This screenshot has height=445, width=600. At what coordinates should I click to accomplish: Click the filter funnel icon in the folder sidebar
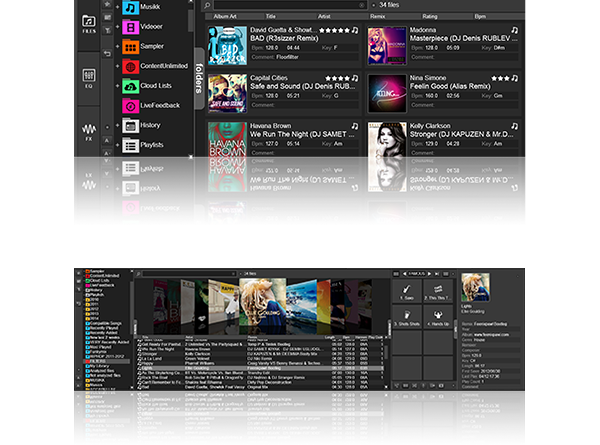click(x=108, y=30)
